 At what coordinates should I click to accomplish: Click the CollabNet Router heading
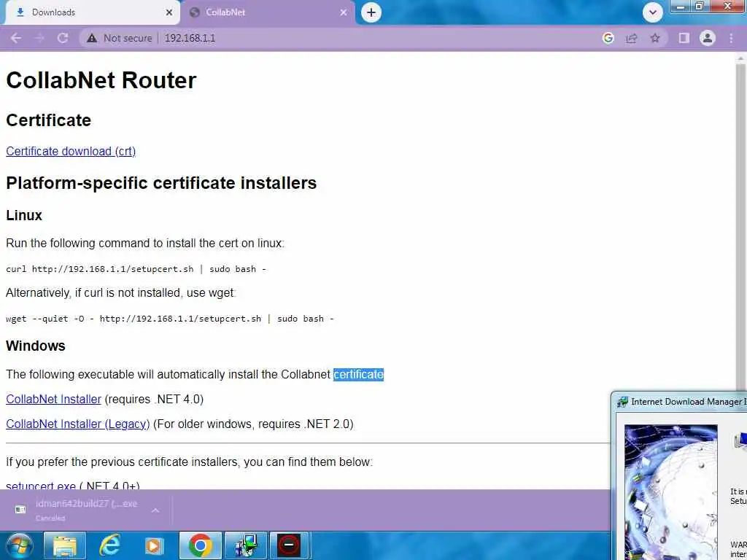[x=101, y=80]
